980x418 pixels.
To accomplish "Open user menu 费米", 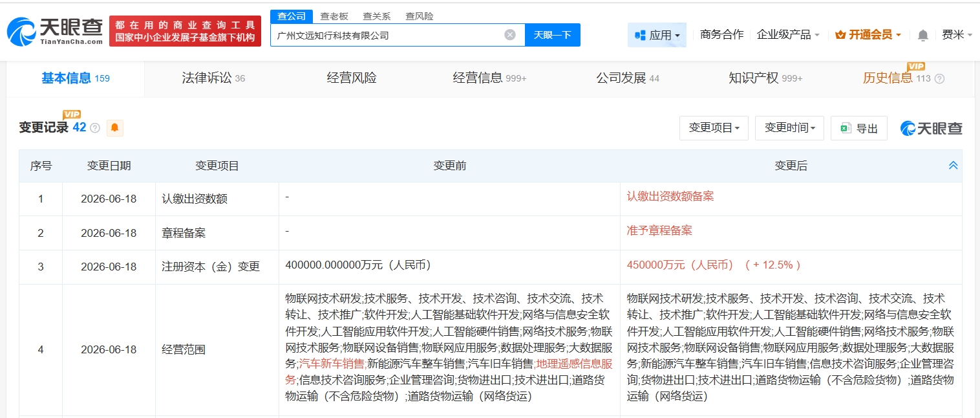I will pyautogui.click(x=957, y=35).
